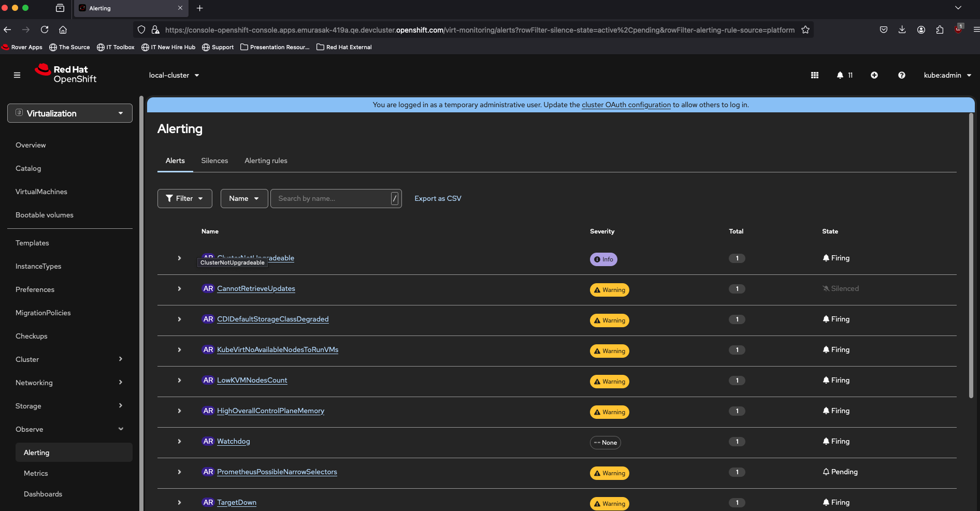Open the Watchdog alert link
The image size is (980, 511).
point(234,441)
